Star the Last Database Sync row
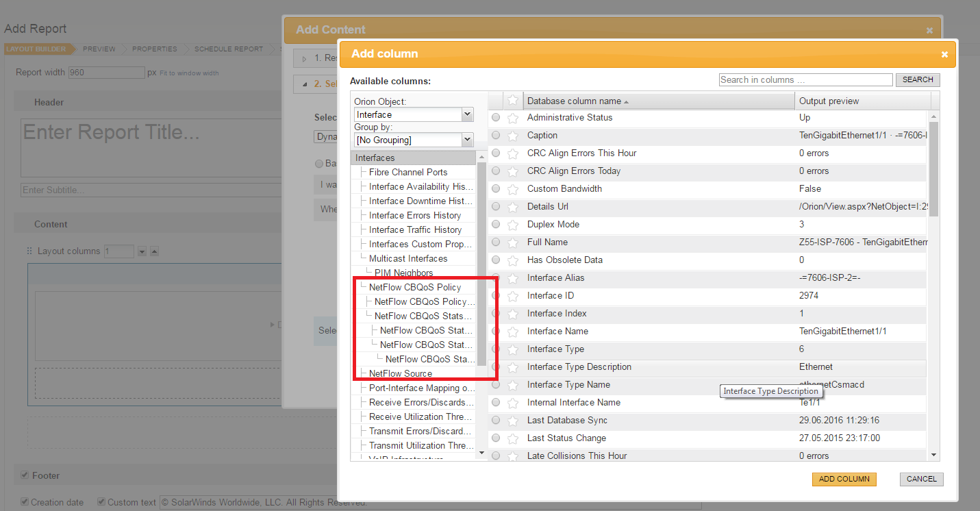980x511 pixels. (512, 421)
